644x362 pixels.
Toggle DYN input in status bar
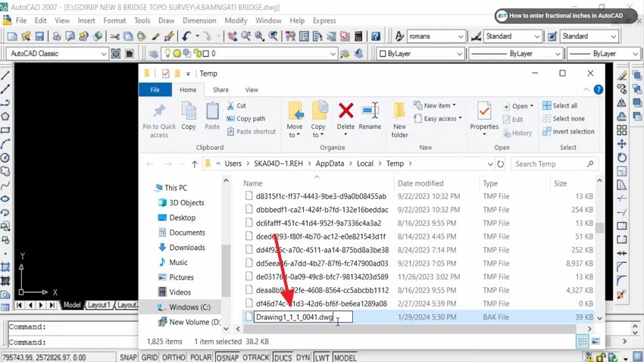pos(303,357)
